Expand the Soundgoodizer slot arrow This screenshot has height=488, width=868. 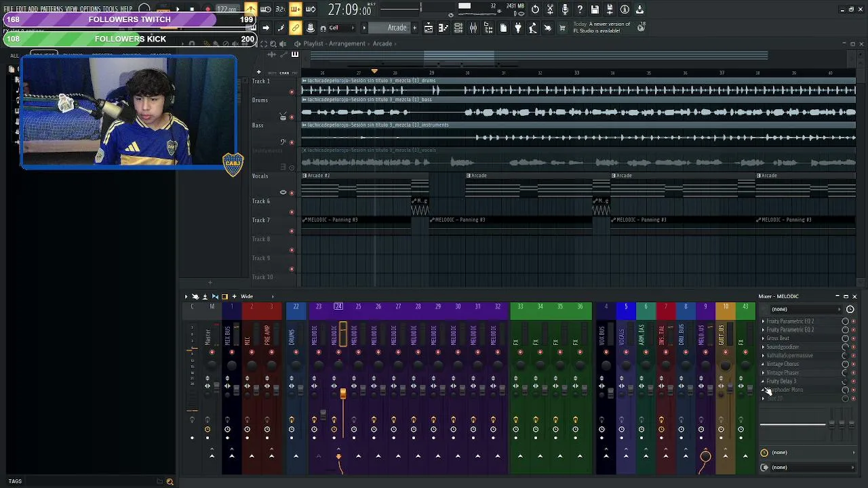[763, 347]
